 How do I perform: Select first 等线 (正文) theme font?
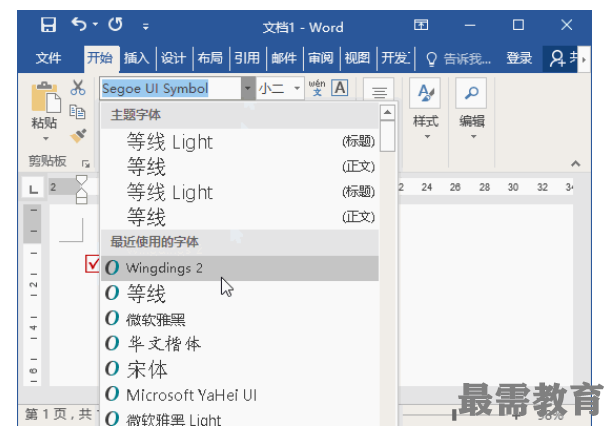tap(240, 167)
